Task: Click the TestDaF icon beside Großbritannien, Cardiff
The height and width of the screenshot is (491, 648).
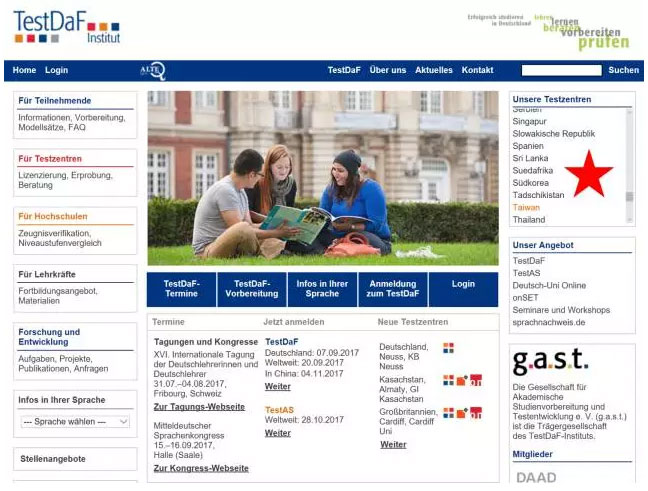Action: click(x=448, y=412)
